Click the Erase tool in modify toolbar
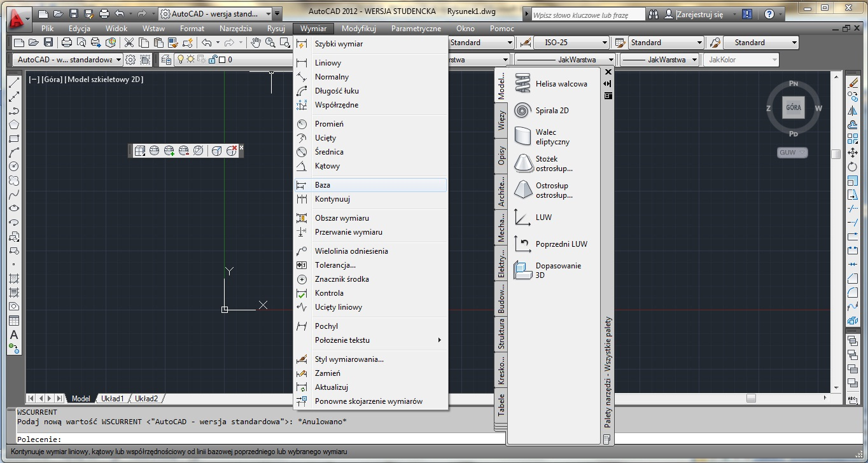The height and width of the screenshot is (463, 868). 853,83
